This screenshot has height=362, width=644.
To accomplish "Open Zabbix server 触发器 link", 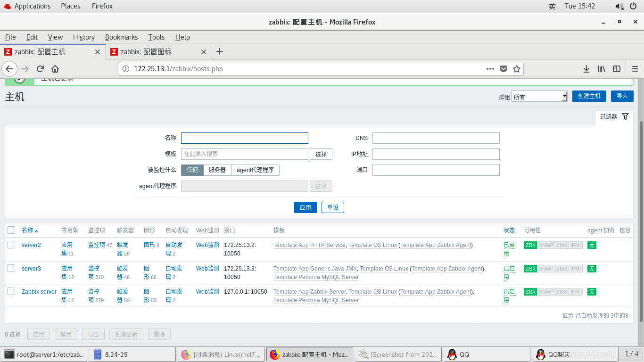I will (x=123, y=296).
